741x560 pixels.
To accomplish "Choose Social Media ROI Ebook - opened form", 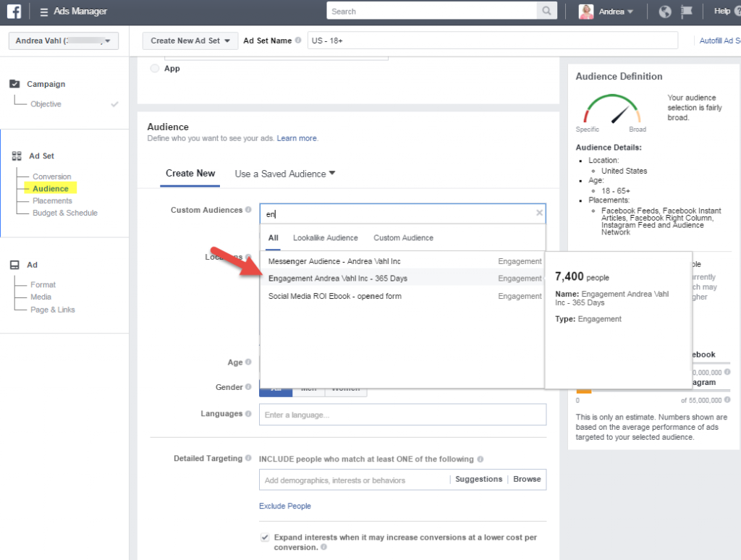I will [x=402, y=296].
